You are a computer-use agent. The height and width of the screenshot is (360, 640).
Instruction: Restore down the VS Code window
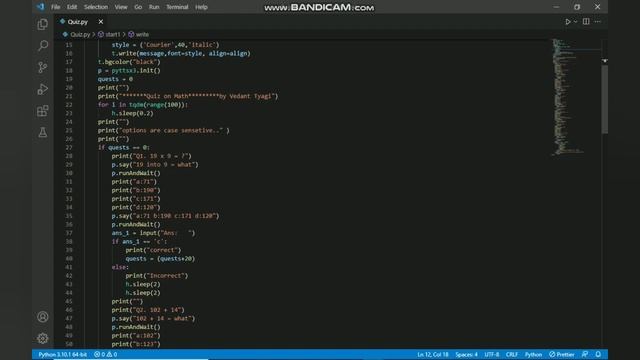click(x=577, y=7)
